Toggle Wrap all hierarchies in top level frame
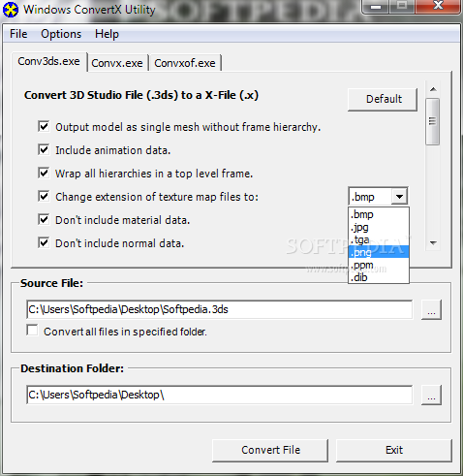The height and width of the screenshot is (476, 463). (44, 173)
